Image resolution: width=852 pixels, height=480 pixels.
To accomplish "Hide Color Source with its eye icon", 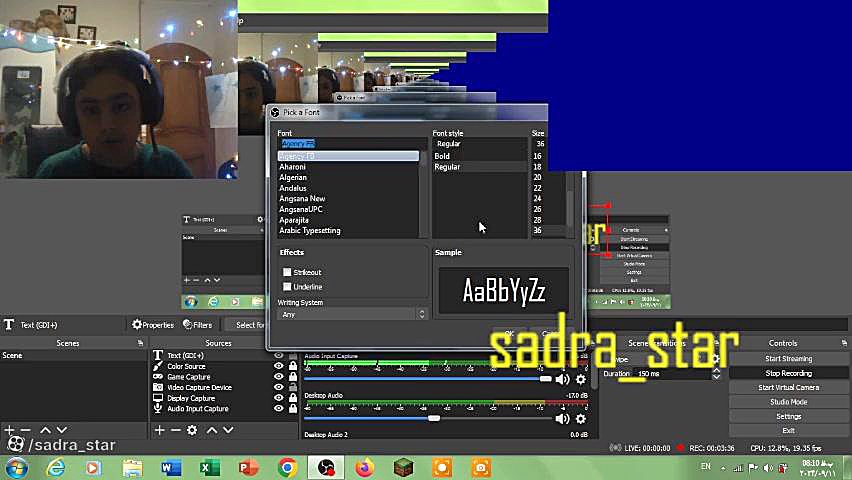I will 279,366.
